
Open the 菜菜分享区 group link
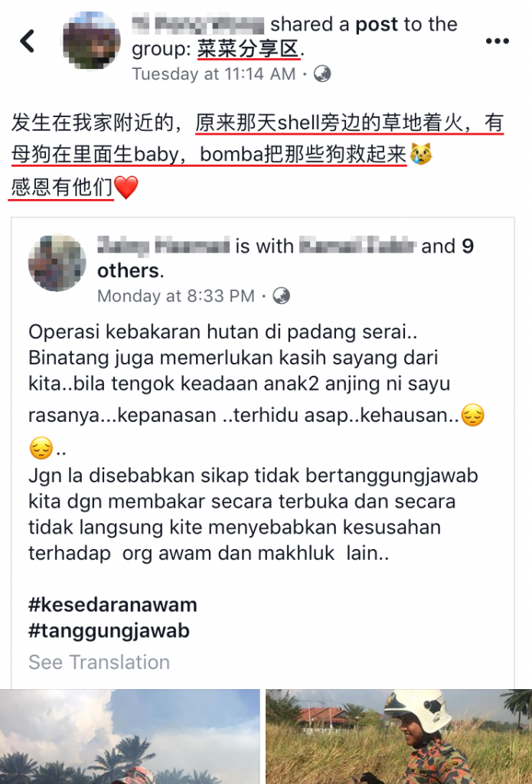click(x=249, y=49)
